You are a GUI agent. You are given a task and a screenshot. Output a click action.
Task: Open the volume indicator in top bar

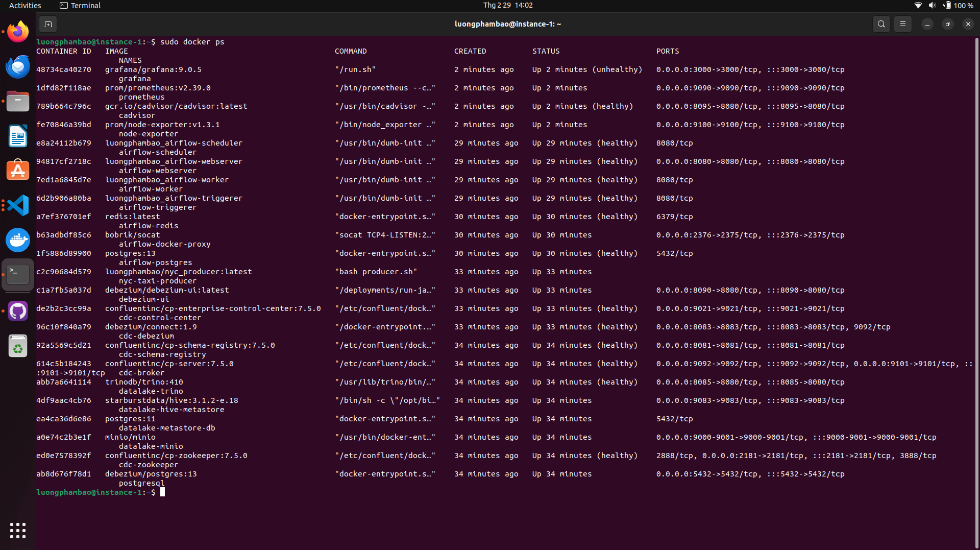click(x=933, y=6)
